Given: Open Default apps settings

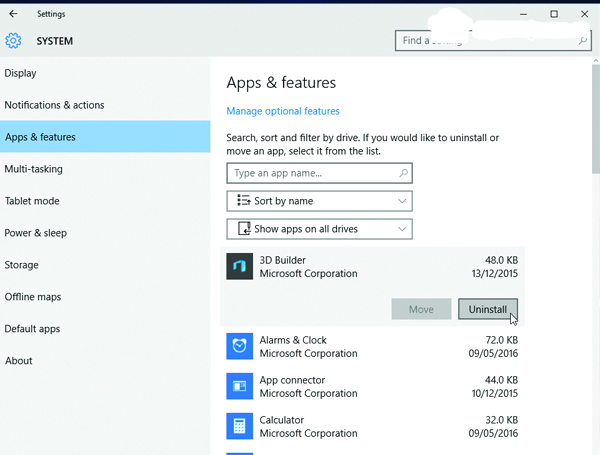Looking at the screenshot, I should point(105,329).
